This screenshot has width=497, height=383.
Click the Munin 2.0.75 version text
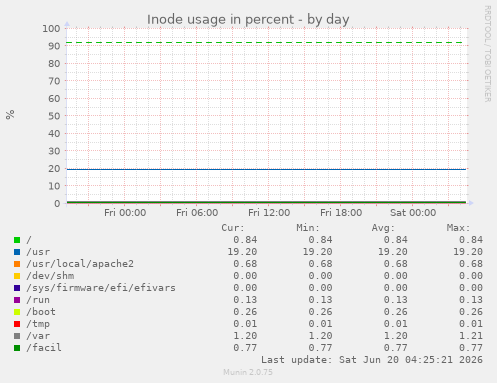(x=248, y=372)
